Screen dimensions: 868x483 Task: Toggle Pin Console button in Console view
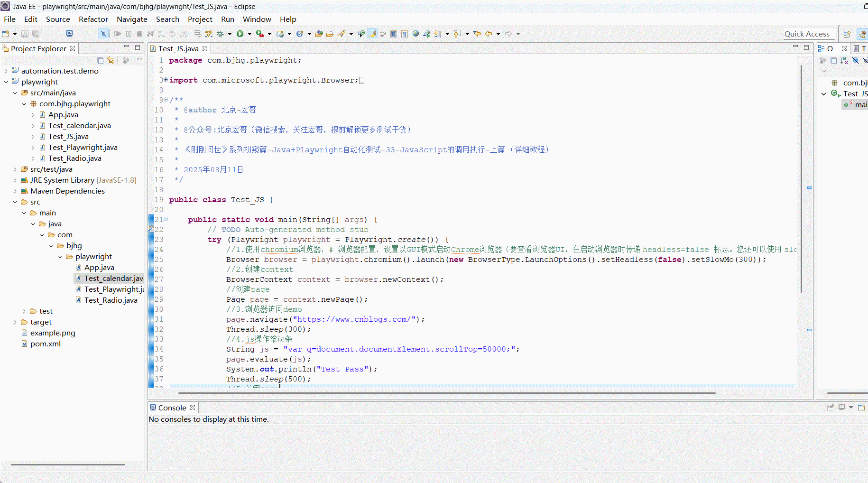click(x=831, y=407)
